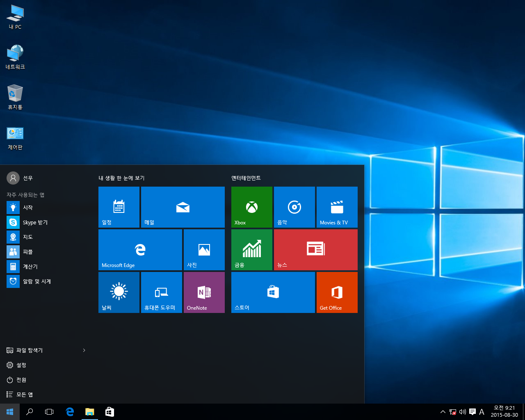The image size is (525, 420).
Task: Click the 엔터테인먼트 group title
Action: (x=246, y=178)
